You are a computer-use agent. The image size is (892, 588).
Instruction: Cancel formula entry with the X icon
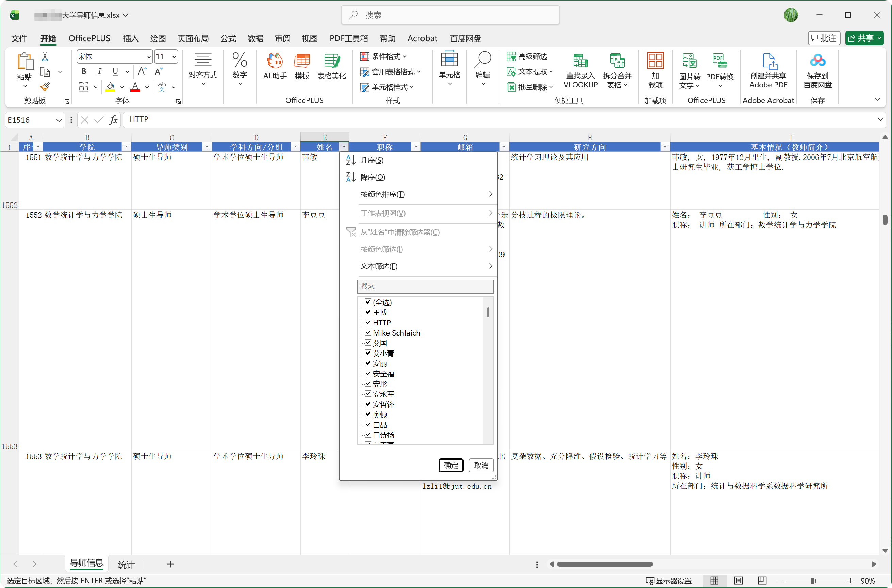[x=85, y=120]
